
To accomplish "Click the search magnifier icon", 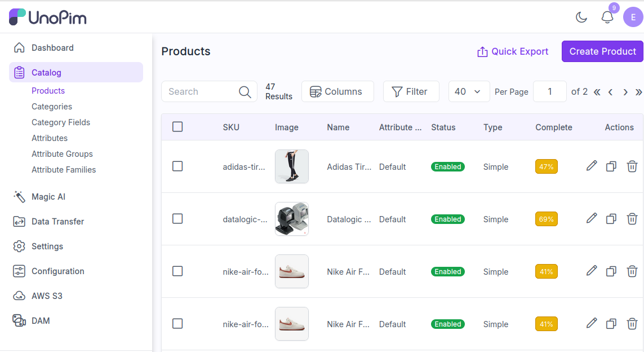I will click(x=245, y=92).
